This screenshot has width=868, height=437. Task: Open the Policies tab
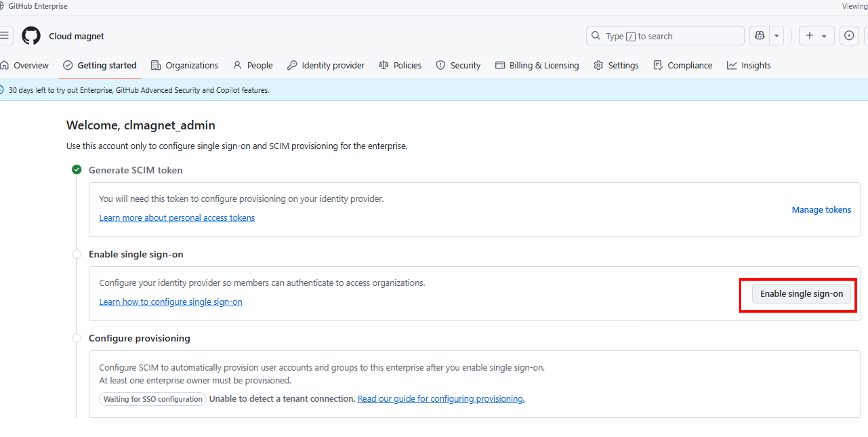coord(400,65)
